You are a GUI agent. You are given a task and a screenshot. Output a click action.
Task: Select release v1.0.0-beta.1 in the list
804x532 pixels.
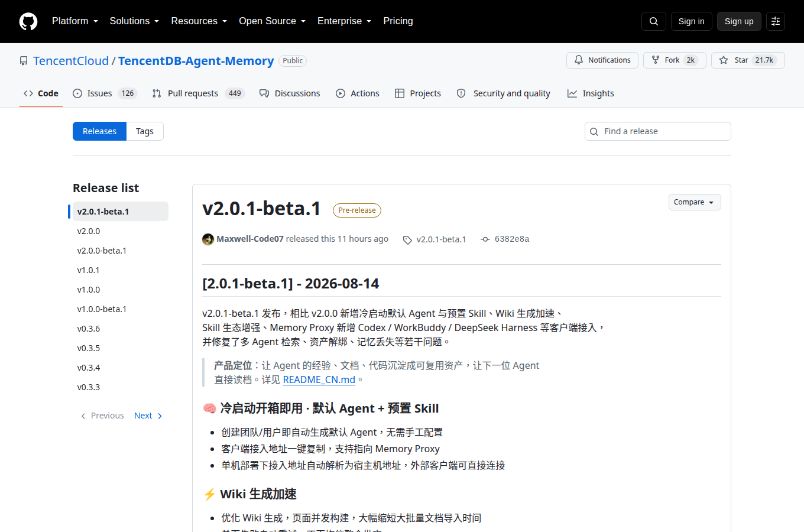(x=121, y=309)
